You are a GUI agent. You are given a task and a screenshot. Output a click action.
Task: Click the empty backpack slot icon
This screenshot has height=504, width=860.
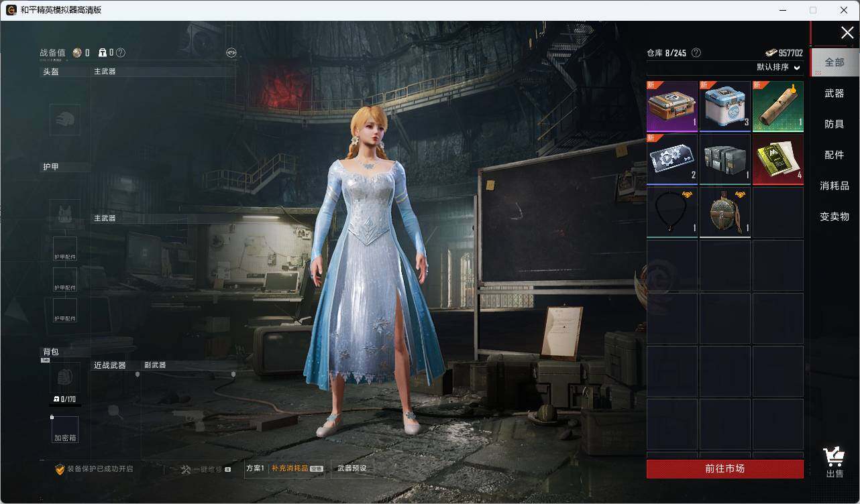click(65, 378)
